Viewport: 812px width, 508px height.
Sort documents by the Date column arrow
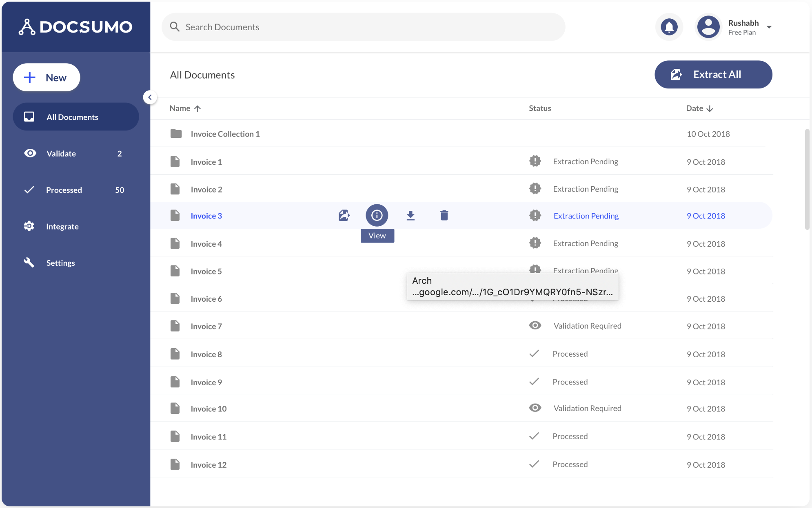[710, 108]
